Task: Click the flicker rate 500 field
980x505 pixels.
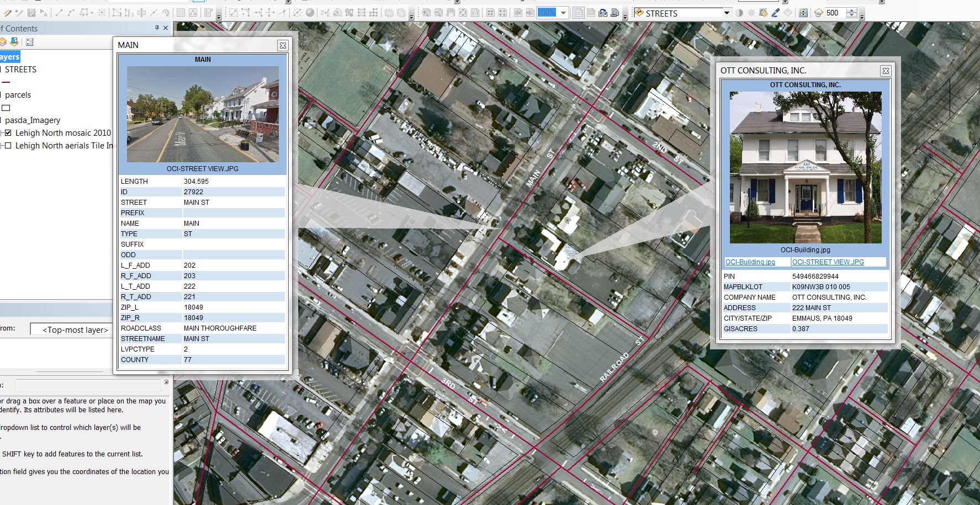Action: tap(835, 13)
